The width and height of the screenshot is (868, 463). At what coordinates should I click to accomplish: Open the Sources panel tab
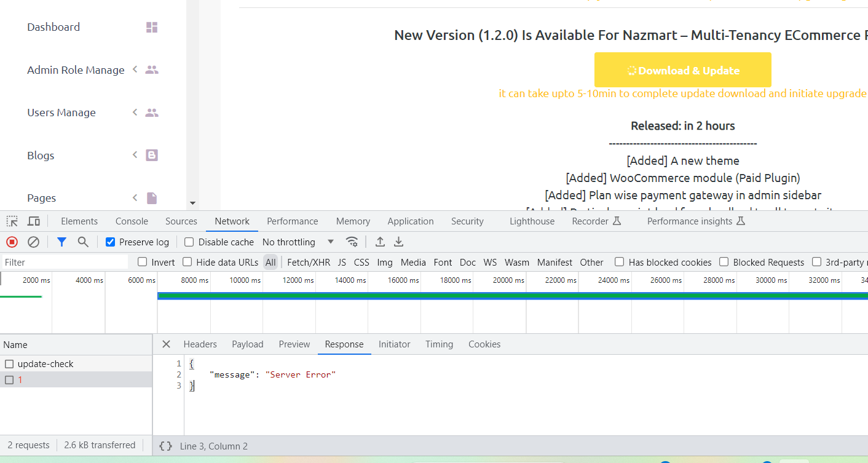pos(181,221)
